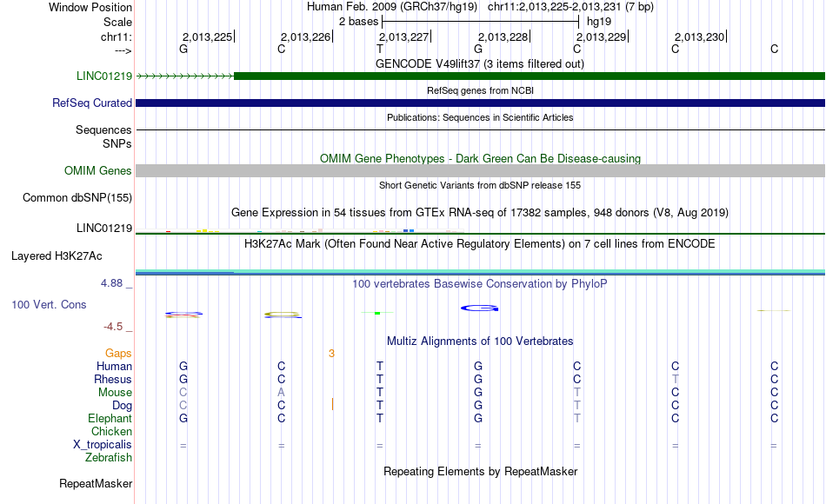Click OMIM Gene Phenotypes track title
Screen dimensions: 826x504
click(x=480, y=158)
